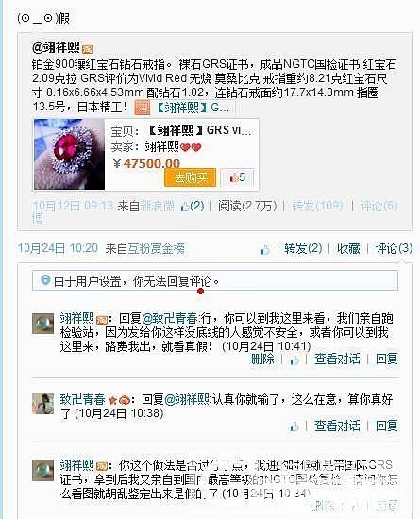420x519 pixels.
Task: Click the thumbs-up icon beside 转发(2)
Action: [x=265, y=249]
